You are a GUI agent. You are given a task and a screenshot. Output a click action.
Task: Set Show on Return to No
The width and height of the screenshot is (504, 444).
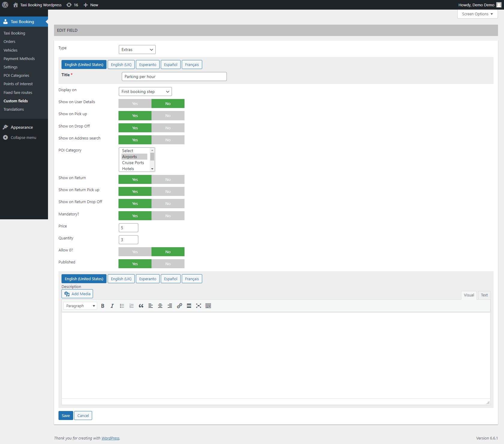point(168,179)
